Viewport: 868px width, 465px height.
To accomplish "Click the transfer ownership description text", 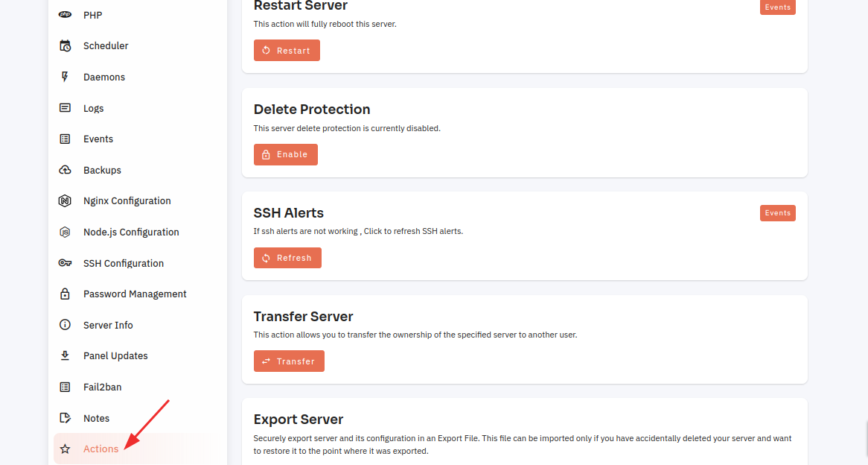I will coord(415,335).
